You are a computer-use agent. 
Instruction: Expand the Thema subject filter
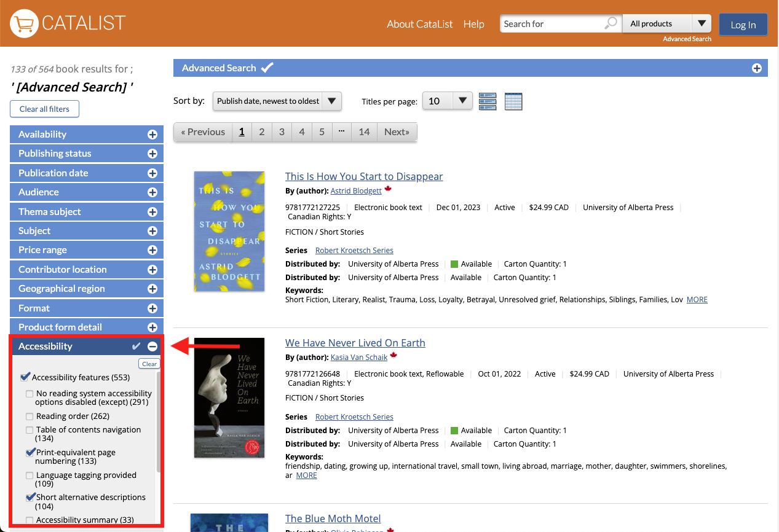(x=87, y=211)
